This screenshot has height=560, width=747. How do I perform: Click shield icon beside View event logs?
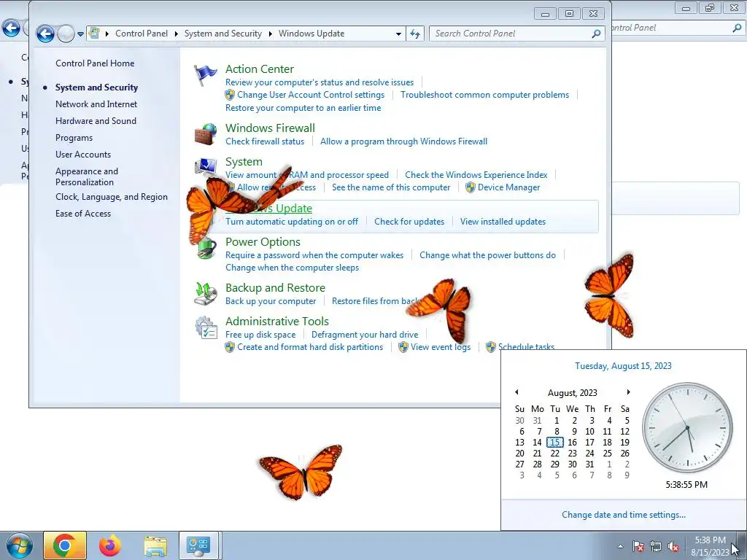403,347
